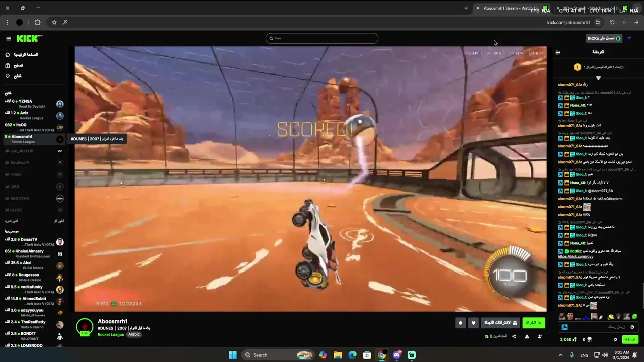Click Aboosmrh1 live avatar below video

click(85, 327)
